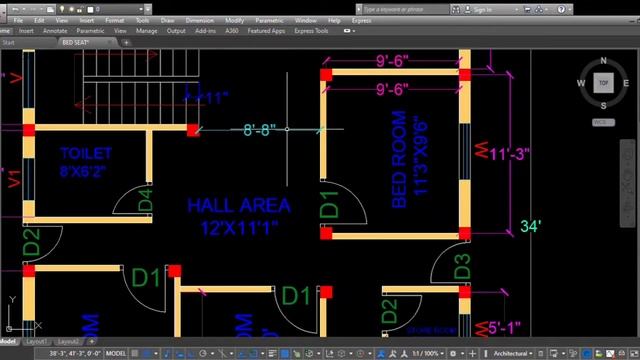Open the Autodesk Exchange Apps icon
Viewport: 640px width, 360px height.
pyautogui.click(x=527, y=9)
